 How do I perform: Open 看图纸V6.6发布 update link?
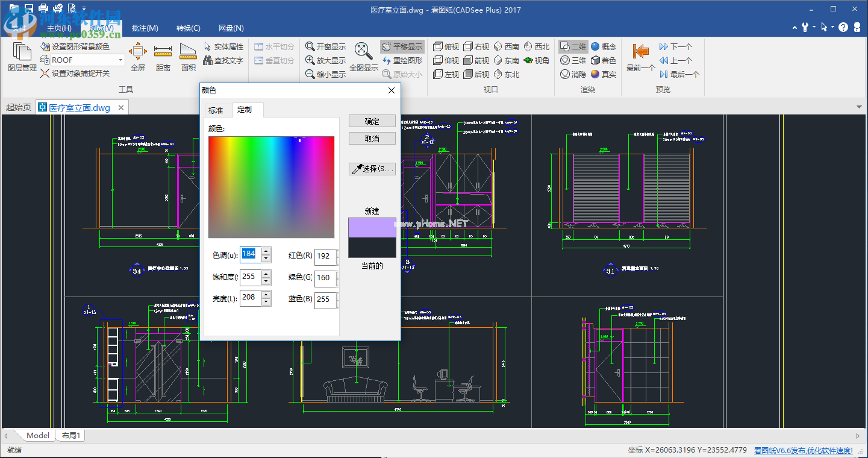(x=804, y=450)
